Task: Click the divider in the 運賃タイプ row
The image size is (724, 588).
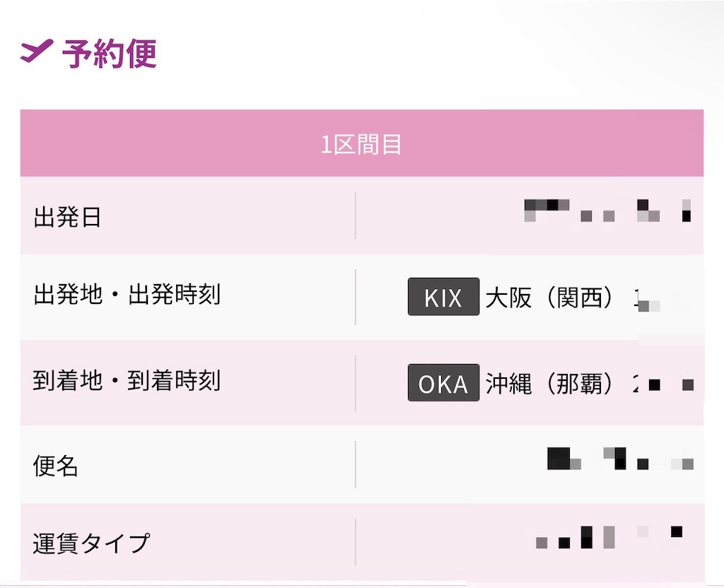Action: 355,542
